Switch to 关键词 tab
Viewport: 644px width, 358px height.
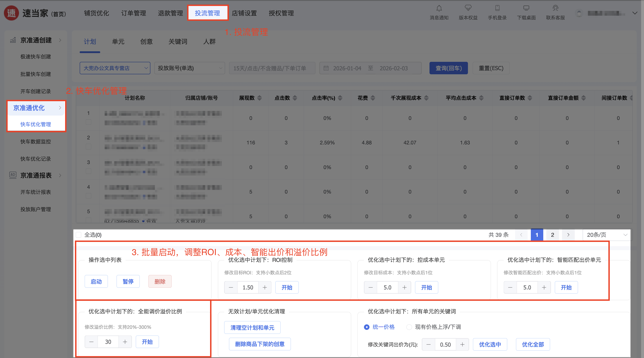tap(178, 41)
